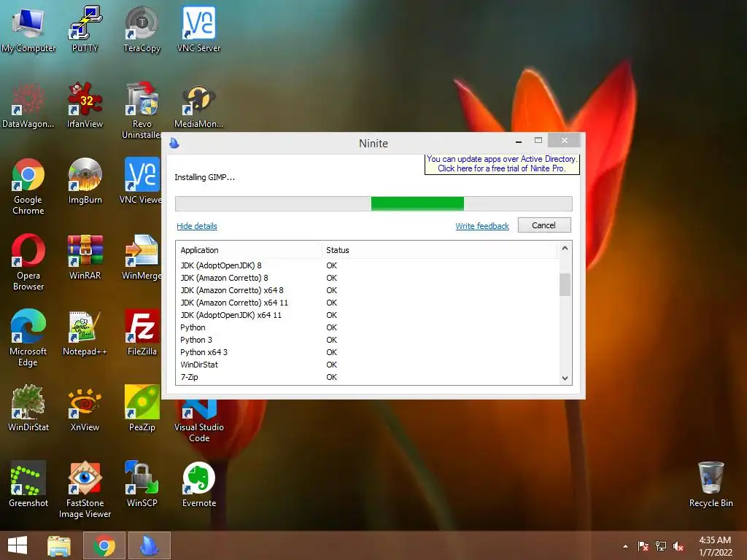
Task: Open My Computer desktop icon
Action: tap(28, 29)
